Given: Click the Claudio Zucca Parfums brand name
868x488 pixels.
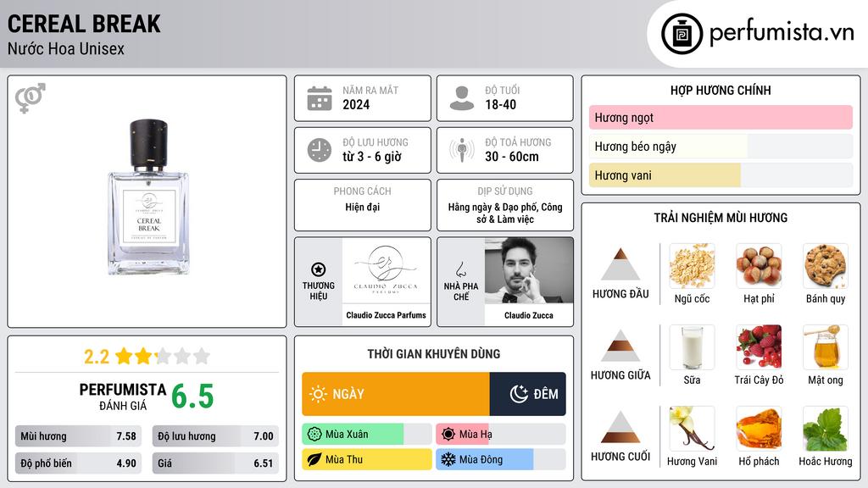Looking at the screenshot, I should (386, 315).
